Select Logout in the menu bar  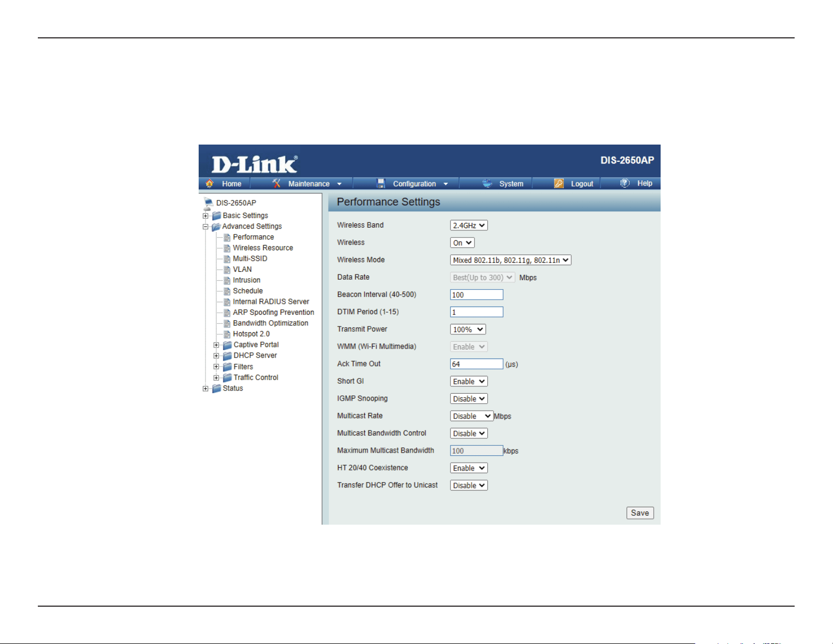[x=582, y=184]
